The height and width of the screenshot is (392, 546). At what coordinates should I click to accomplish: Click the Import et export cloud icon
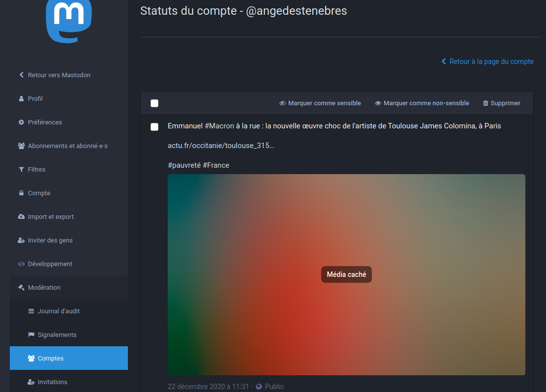[x=21, y=217]
